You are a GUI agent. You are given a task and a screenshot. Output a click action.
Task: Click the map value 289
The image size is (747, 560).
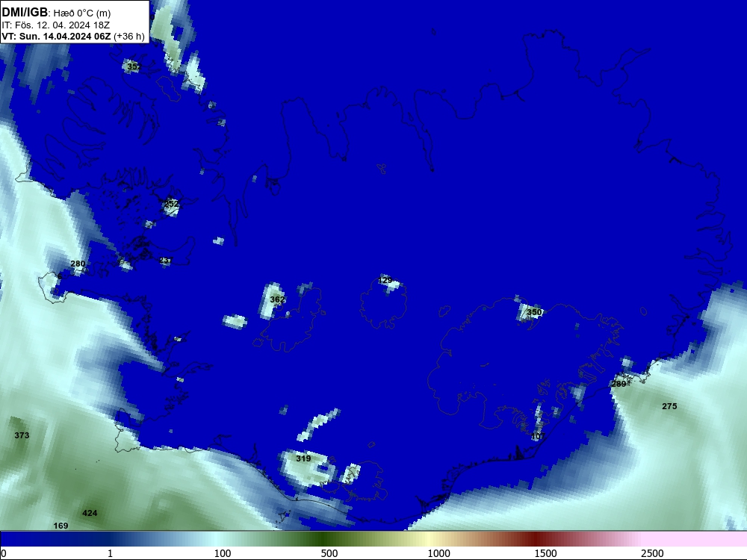pyautogui.click(x=619, y=384)
